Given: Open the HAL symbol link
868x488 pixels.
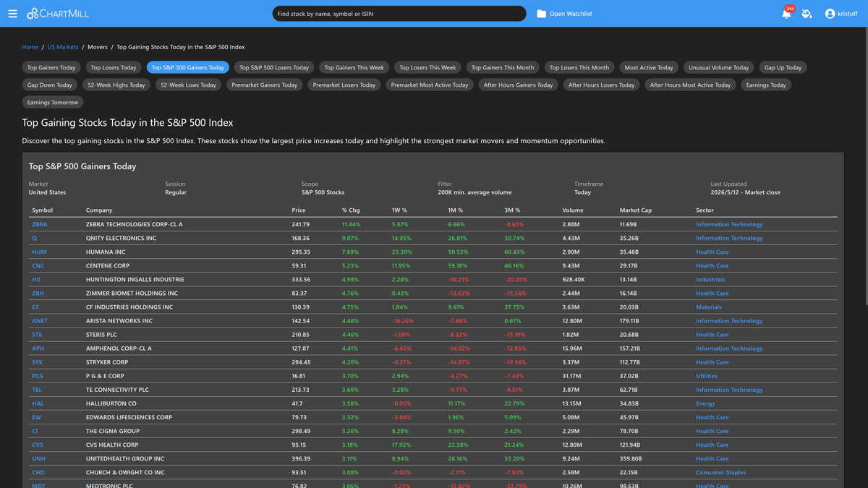Looking at the screenshot, I should pos(38,403).
